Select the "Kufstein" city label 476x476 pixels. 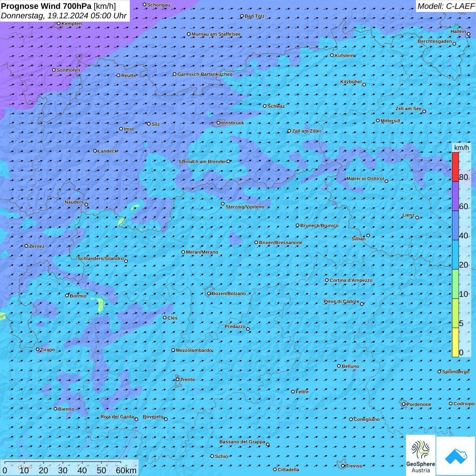(344, 55)
